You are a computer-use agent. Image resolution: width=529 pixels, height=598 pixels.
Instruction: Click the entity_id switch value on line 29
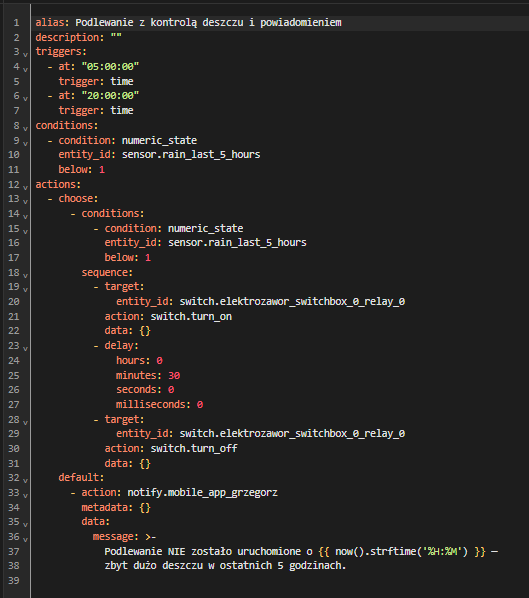click(x=292, y=433)
